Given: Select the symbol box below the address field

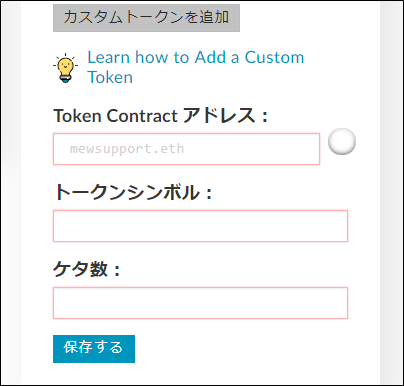Looking at the screenshot, I should click(200, 226).
